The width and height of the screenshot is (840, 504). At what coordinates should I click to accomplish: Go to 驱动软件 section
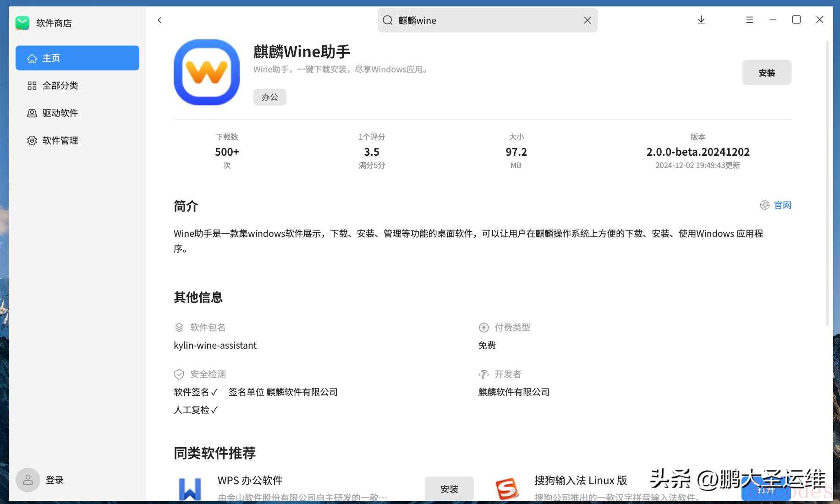click(60, 113)
